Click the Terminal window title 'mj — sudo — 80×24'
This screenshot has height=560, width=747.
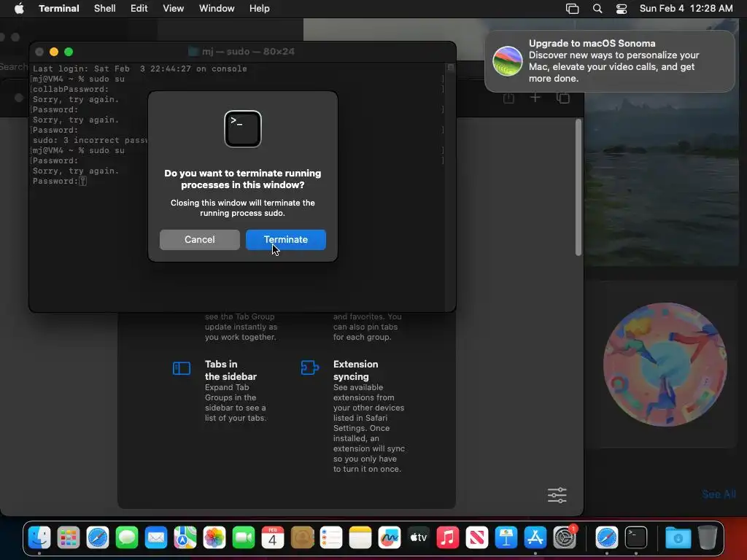tap(248, 52)
